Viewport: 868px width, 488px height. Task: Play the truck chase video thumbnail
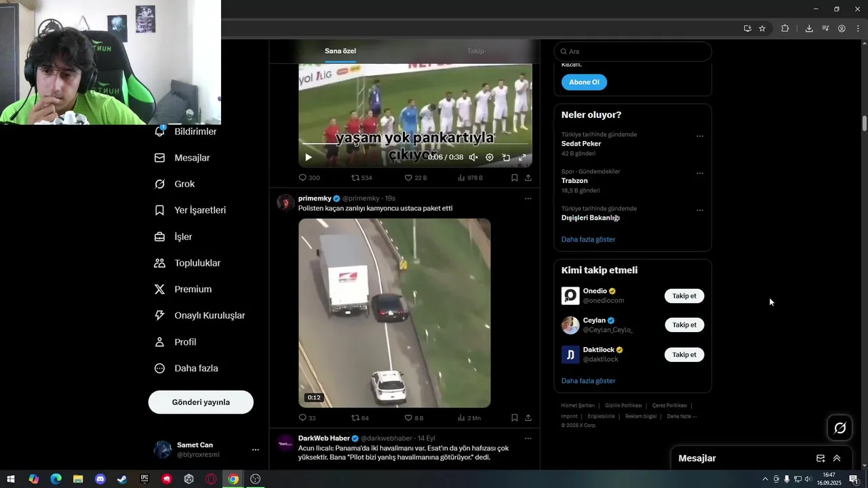(x=395, y=312)
